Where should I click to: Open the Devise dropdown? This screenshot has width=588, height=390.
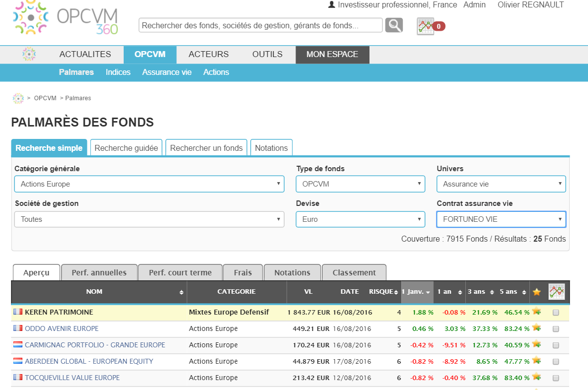click(x=361, y=219)
